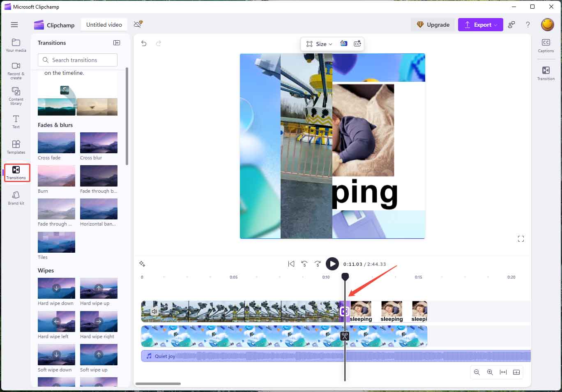Select the Record & create panel

click(16, 70)
